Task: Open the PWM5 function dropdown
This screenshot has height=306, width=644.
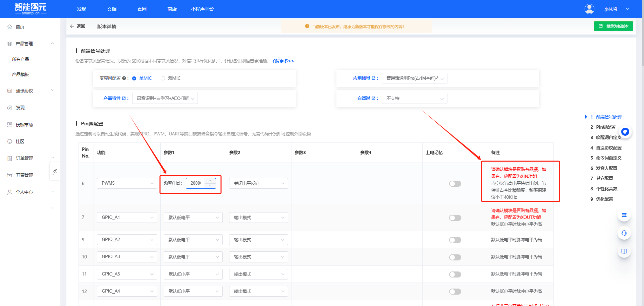Action: point(127,183)
